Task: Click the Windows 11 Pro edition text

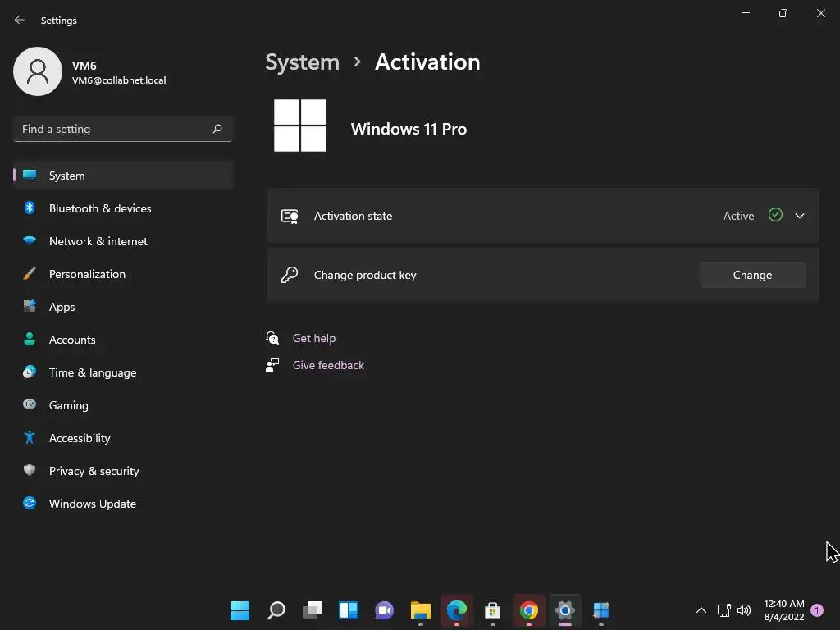Action: coord(409,129)
